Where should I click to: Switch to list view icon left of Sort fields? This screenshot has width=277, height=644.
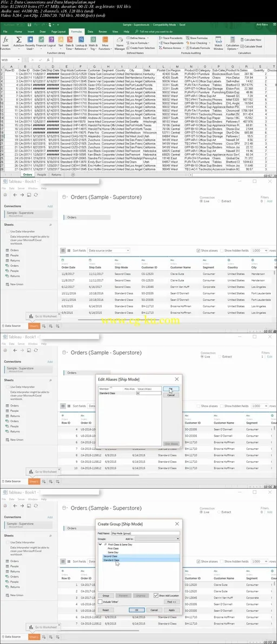(69, 250)
